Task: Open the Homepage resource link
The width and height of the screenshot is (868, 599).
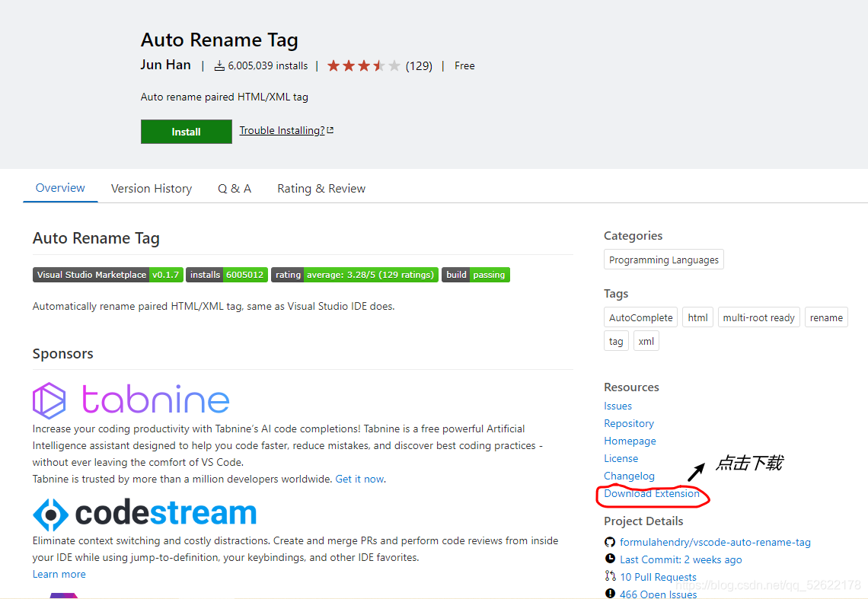Action: click(x=630, y=441)
